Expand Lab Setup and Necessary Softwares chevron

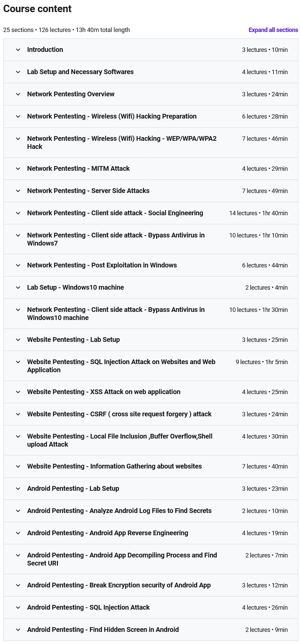click(x=18, y=72)
